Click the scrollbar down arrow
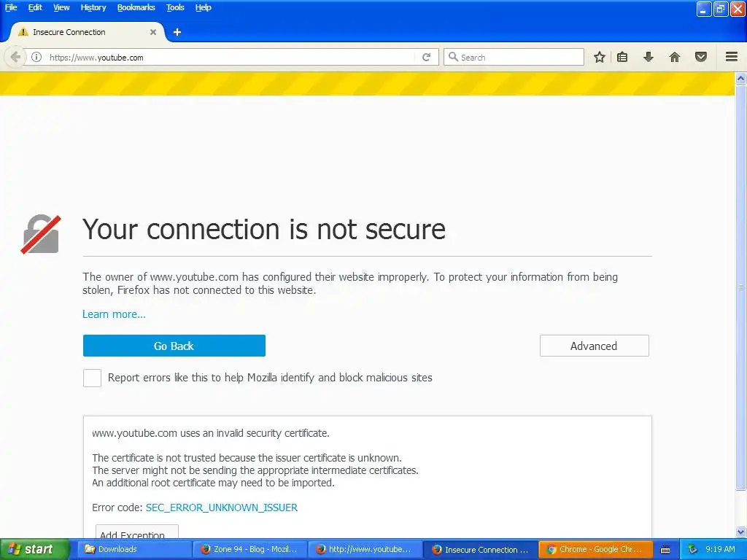The width and height of the screenshot is (747, 560). (x=741, y=532)
